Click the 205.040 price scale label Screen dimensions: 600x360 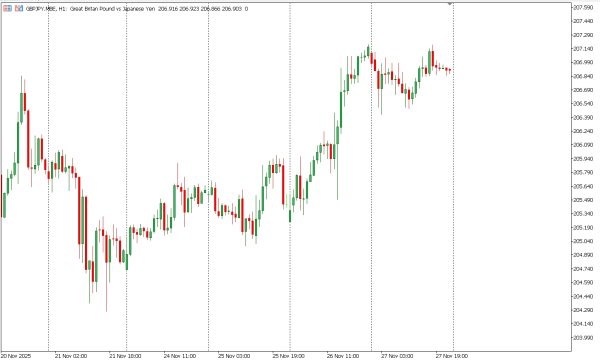click(x=582, y=241)
